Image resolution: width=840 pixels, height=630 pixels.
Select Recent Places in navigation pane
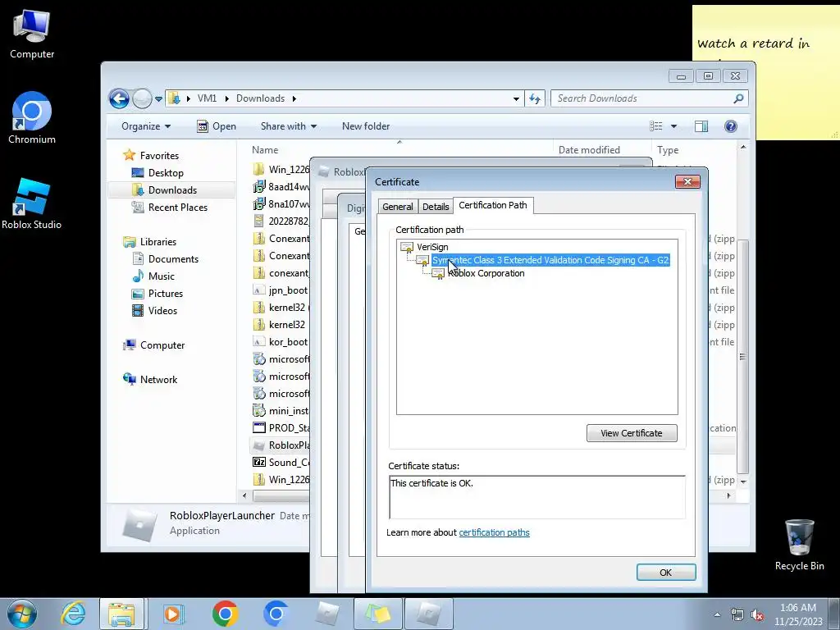pyautogui.click(x=177, y=208)
